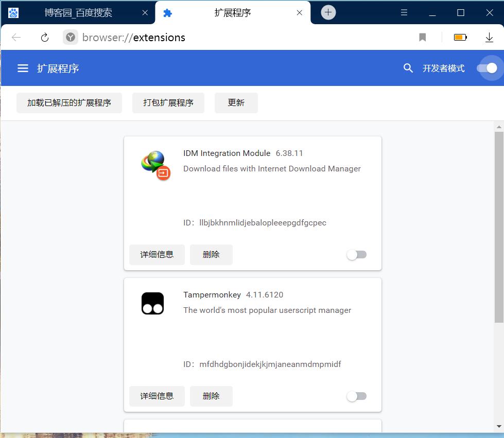The height and width of the screenshot is (438, 504).
Task: Enable the Tampermonkey extension
Action: pos(357,396)
